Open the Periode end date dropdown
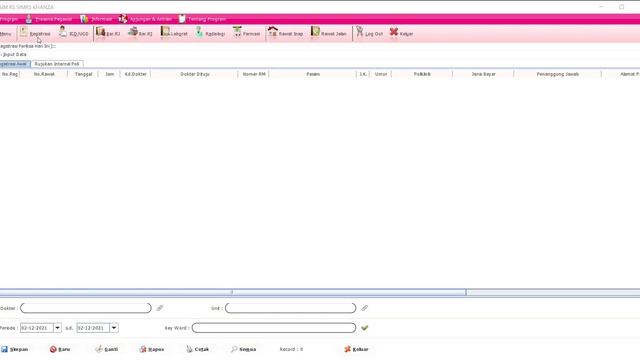640x360 pixels. pos(114,328)
